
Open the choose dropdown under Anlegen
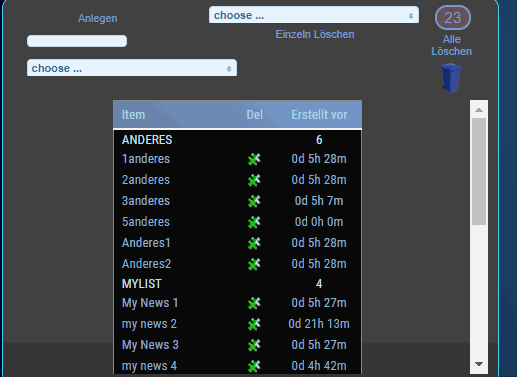click(x=132, y=68)
